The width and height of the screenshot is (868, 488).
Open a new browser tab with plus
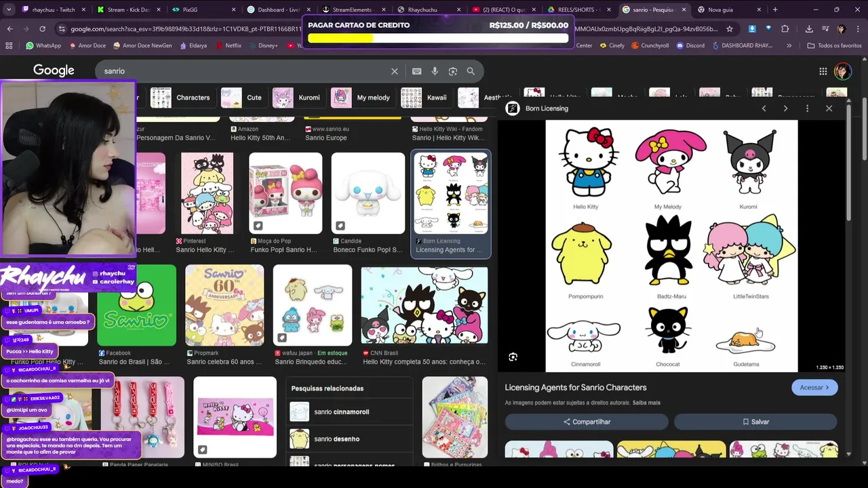pyautogui.click(x=775, y=9)
